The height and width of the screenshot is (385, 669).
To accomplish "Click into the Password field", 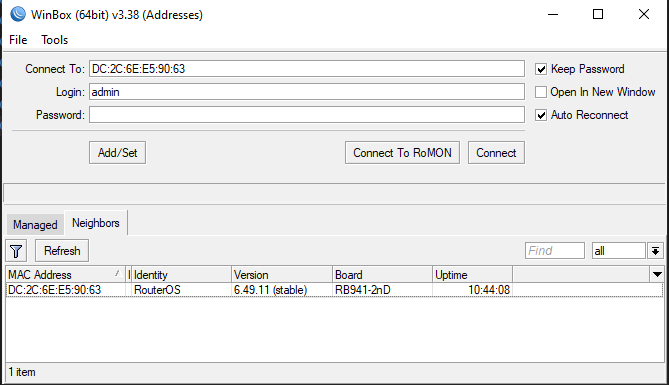I will [x=307, y=115].
